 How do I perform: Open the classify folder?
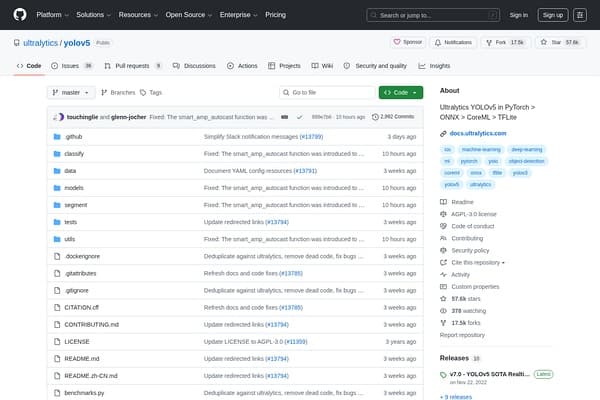(74, 154)
